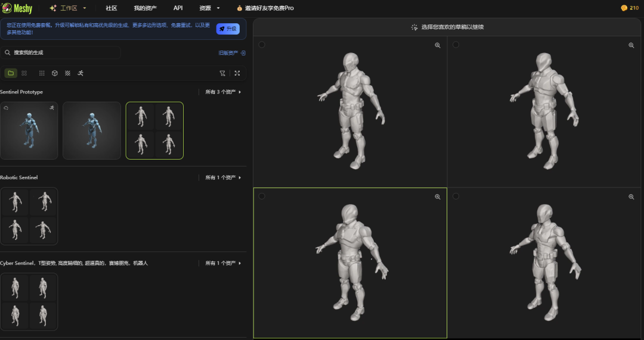Filter by the 3D cube model icon
Image resolution: width=644 pixels, height=340 pixels.
tap(55, 73)
